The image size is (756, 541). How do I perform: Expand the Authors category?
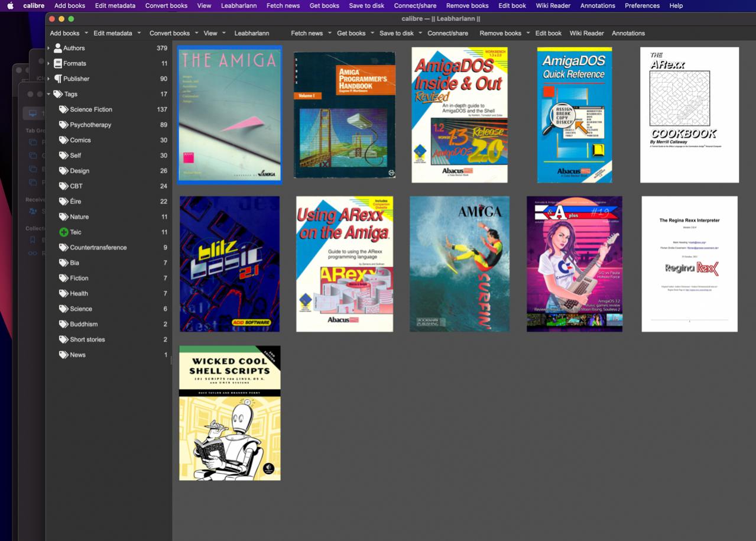48,48
